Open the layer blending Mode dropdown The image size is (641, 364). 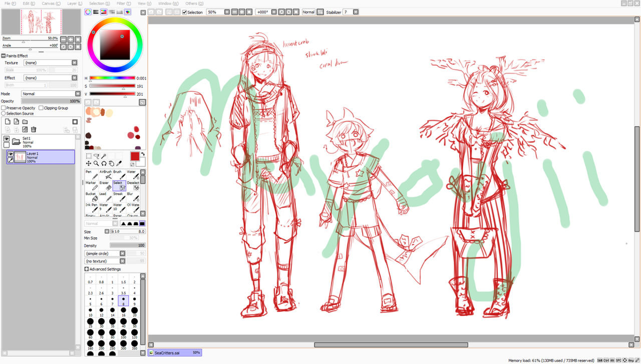(78, 94)
